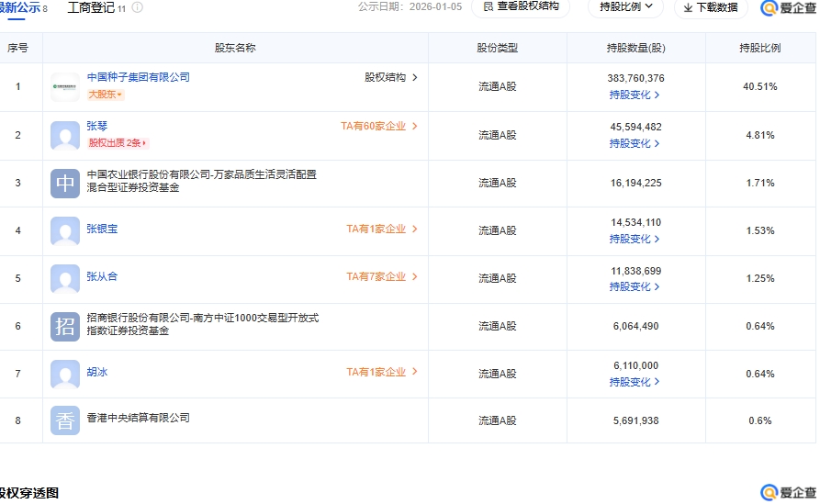Click the 持股比例 column header
820x504 pixels.
[760, 48]
